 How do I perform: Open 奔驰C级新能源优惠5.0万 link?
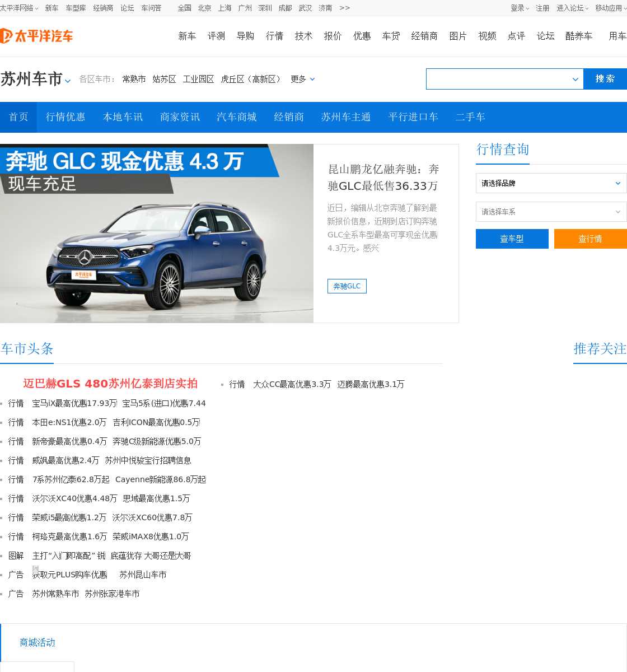tap(157, 441)
